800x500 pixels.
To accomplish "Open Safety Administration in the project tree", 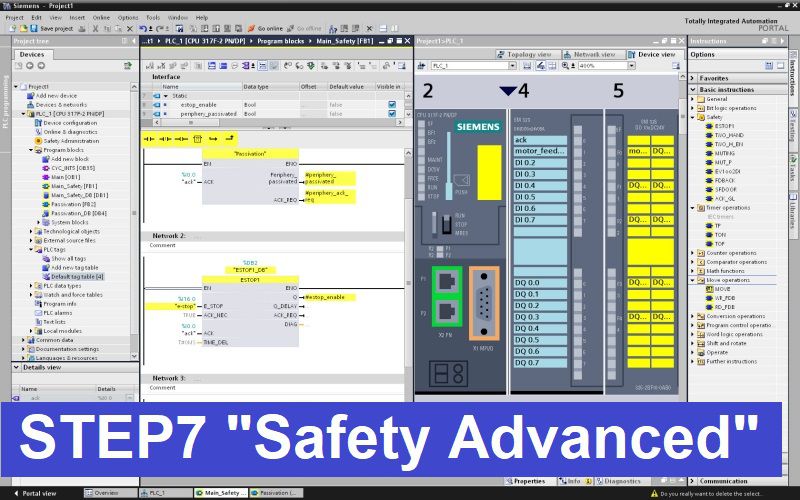I will click(70, 141).
